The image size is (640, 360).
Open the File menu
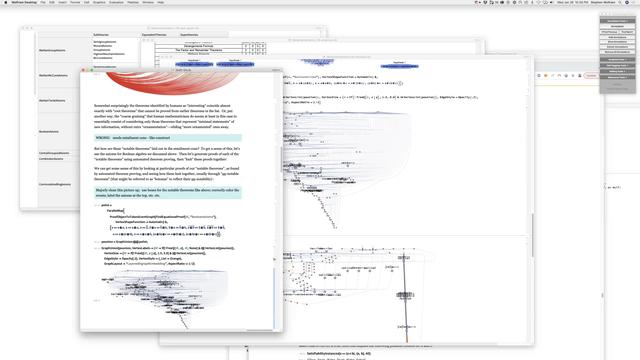click(43, 2)
